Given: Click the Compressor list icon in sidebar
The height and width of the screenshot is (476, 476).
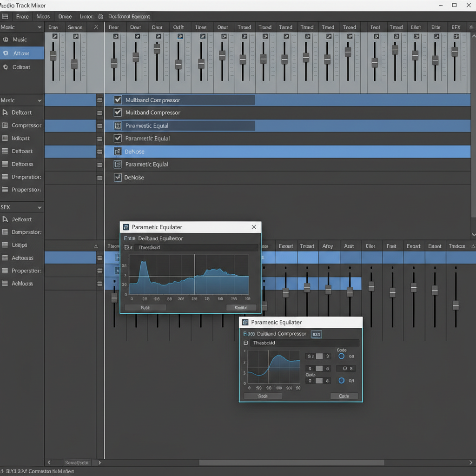Looking at the screenshot, I should tap(5, 125).
